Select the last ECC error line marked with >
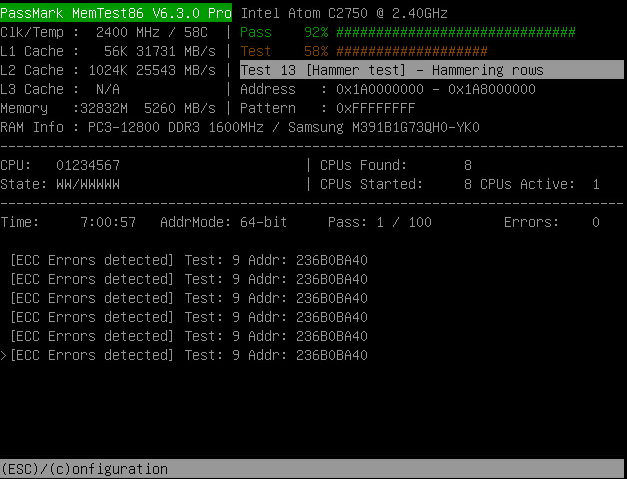Viewport: 627px width, 479px height. [184, 355]
